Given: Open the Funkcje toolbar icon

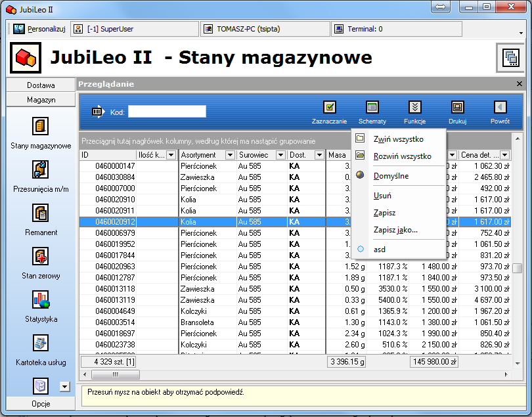Looking at the screenshot, I should (x=415, y=107).
